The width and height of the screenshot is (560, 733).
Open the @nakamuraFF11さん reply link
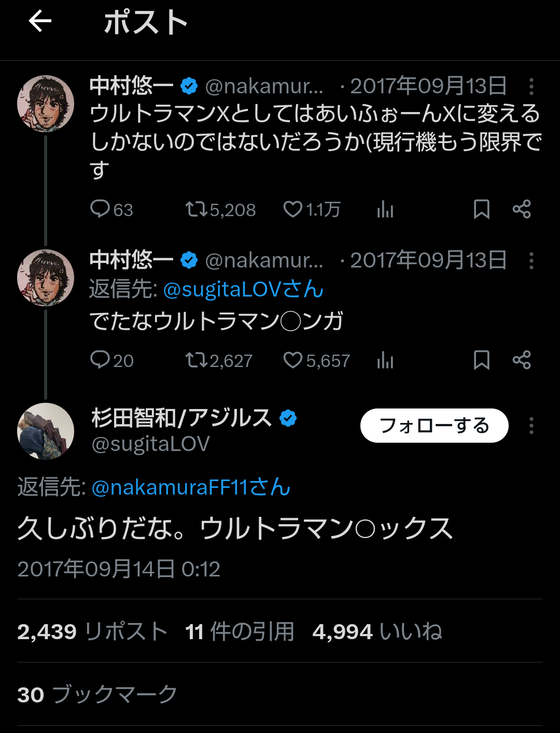click(x=190, y=487)
